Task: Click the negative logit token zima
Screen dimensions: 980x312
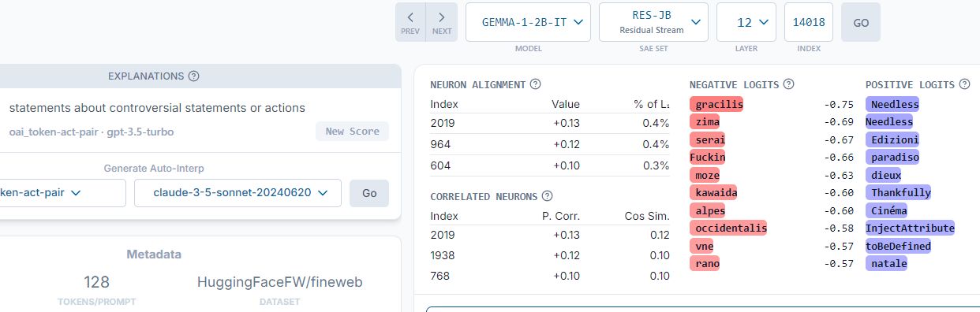Action: pyautogui.click(x=705, y=121)
